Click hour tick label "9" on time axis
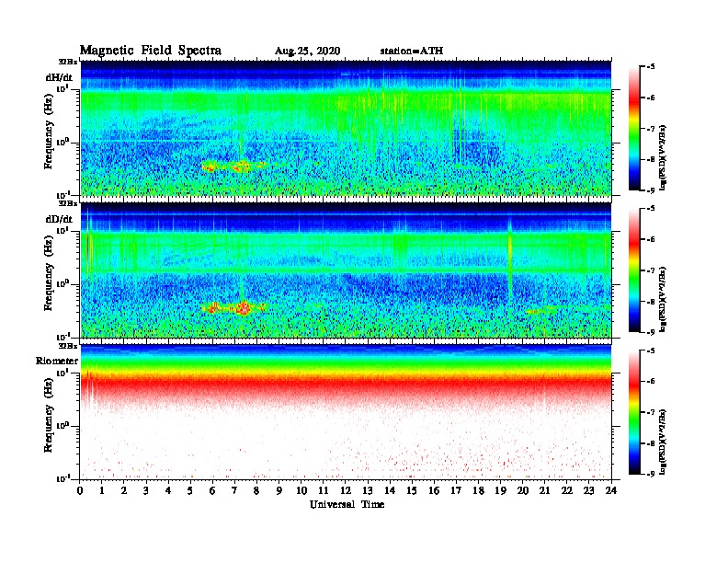 279,490
